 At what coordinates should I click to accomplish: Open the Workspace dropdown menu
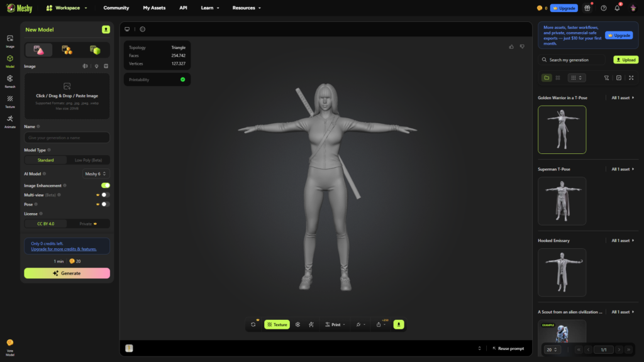click(67, 8)
